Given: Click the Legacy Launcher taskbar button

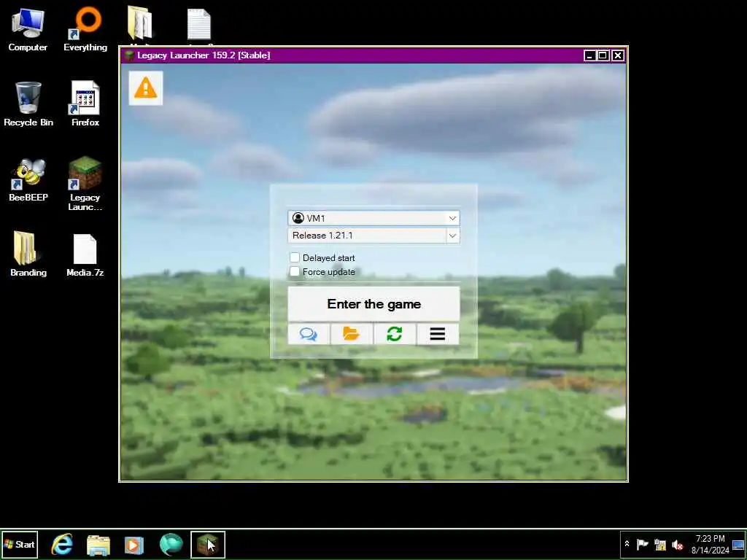Looking at the screenshot, I should click(x=208, y=545).
